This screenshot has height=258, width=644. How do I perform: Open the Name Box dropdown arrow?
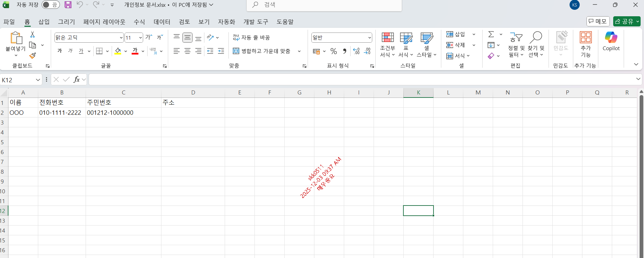(x=38, y=80)
